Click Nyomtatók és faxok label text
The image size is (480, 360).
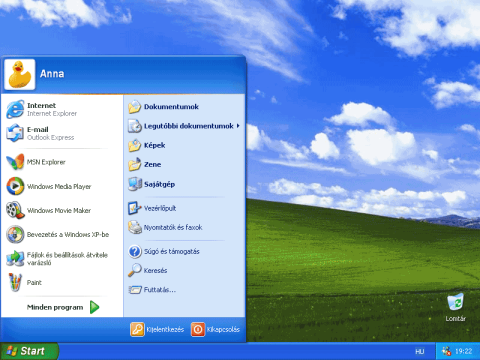point(173,227)
